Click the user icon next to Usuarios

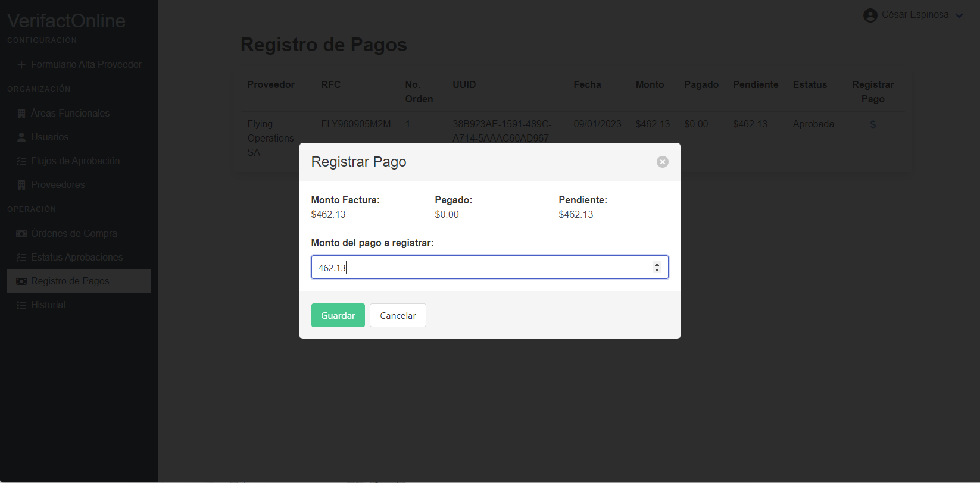point(21,137)
